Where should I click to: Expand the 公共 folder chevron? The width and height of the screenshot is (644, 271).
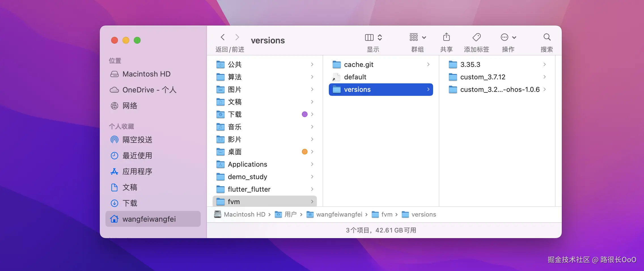click(x=312, y=64)
